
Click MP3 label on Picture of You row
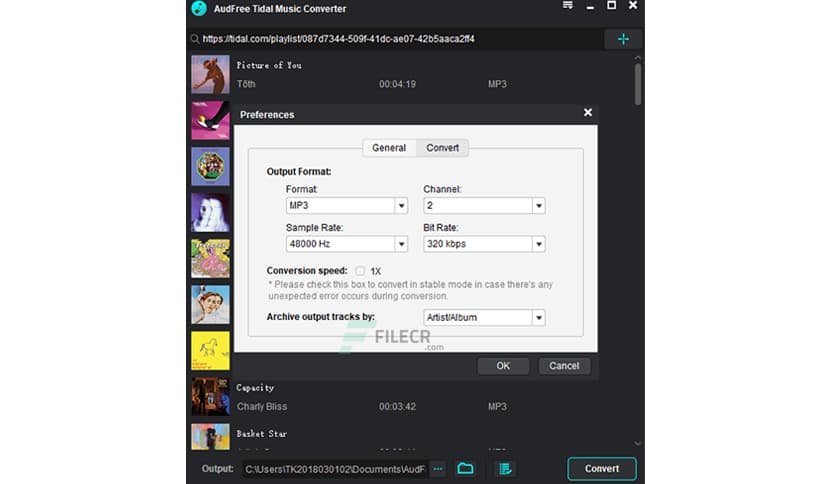[497, 84]
